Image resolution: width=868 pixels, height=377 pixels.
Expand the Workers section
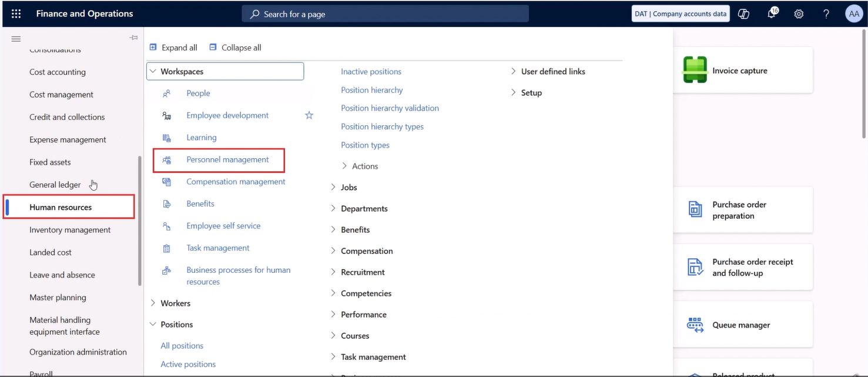pos(153,303)
